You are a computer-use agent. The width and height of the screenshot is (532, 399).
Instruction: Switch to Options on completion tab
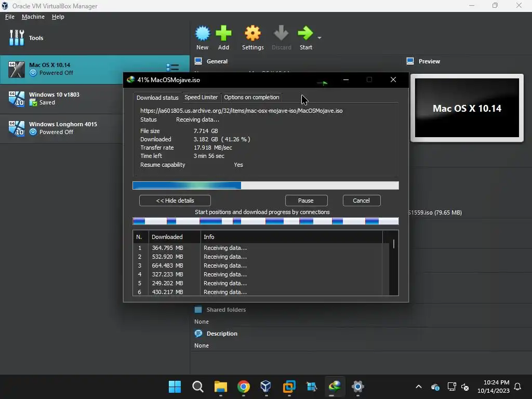pyautogui.click(x=251, y=97)
